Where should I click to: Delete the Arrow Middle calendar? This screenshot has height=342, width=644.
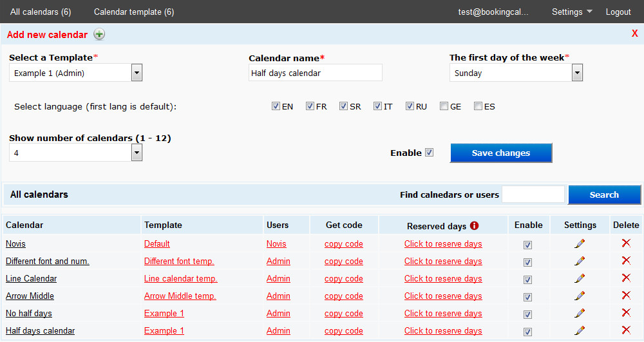click(x=625, y=296)
